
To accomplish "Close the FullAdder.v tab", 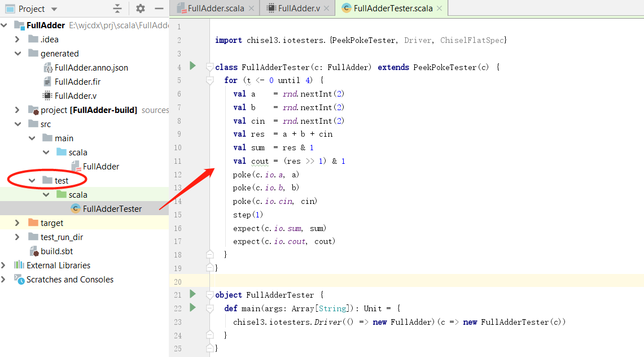I will 327,8.
